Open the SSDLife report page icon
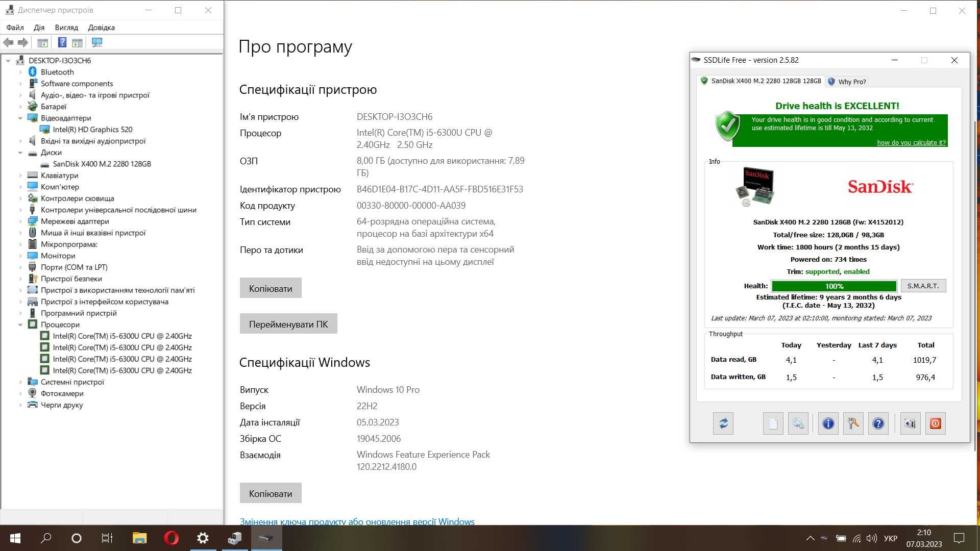The image size is (980, 551). point(773,423)
